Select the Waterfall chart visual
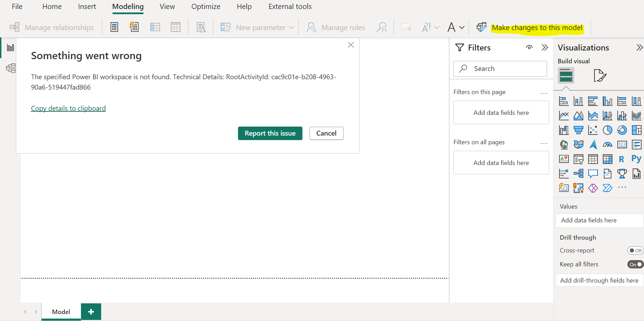The height and width of the screenshot is (321, 644). point(564,130)
